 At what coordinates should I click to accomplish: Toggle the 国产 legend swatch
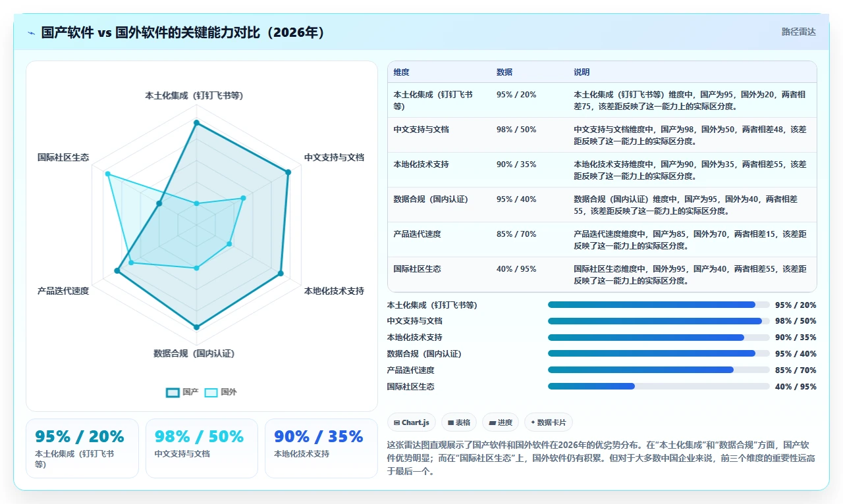[x=173, y=392]
